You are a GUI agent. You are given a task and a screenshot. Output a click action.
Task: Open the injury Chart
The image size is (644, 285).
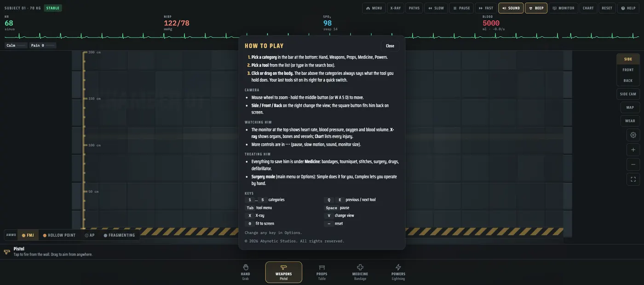(588, 8)
